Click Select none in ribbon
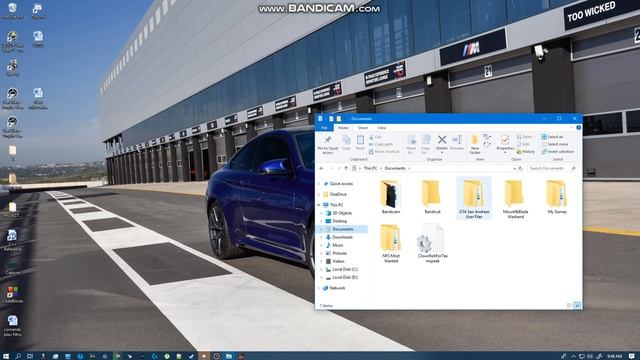640x360 pixels. (x=555, y=144)
